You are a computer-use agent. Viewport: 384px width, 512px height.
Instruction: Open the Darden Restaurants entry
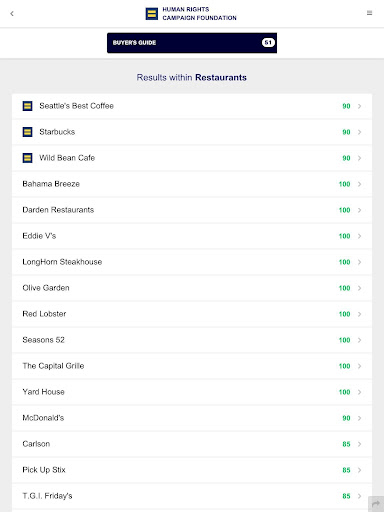click(192, 210)
